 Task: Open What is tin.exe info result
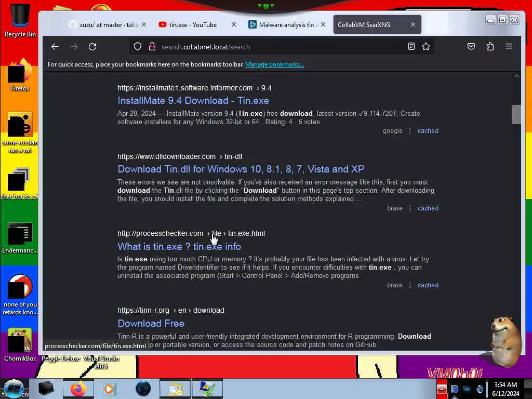coord(179,247)
